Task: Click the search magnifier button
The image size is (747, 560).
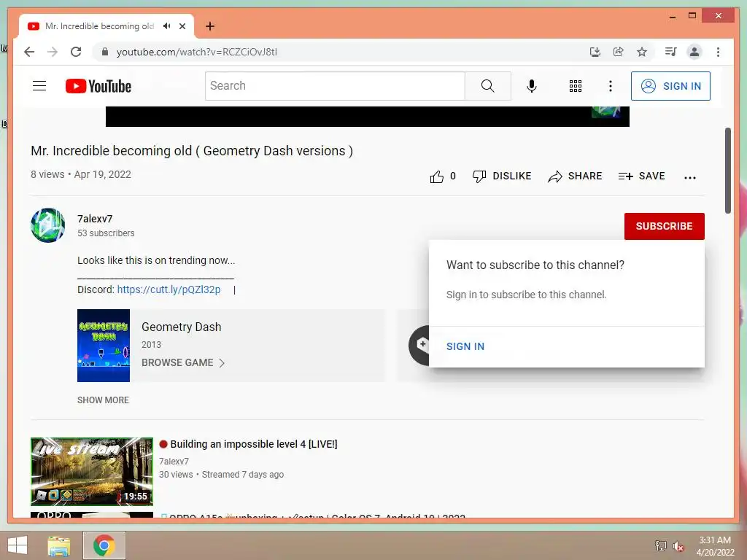Action: pyautogui.click(x=487, y=86)
